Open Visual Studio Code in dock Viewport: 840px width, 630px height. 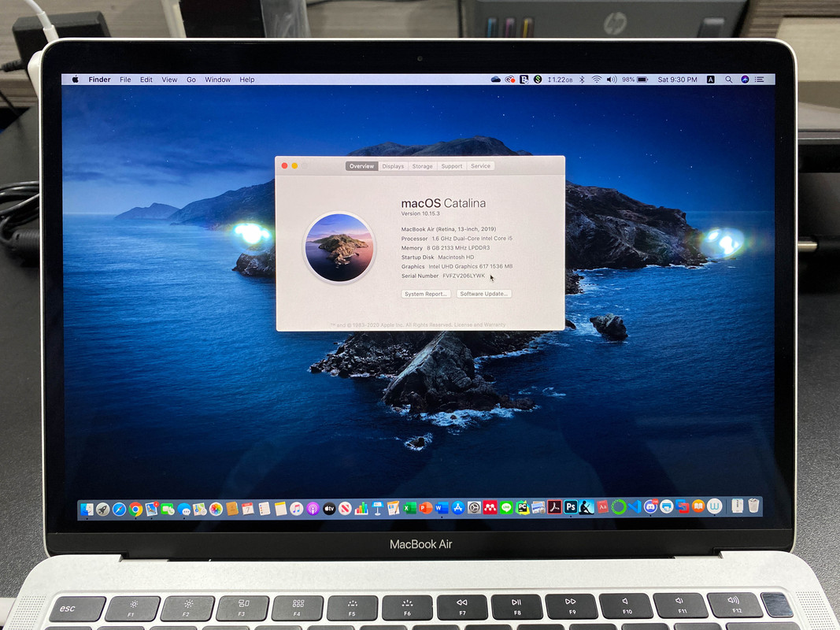click(635, 507)
